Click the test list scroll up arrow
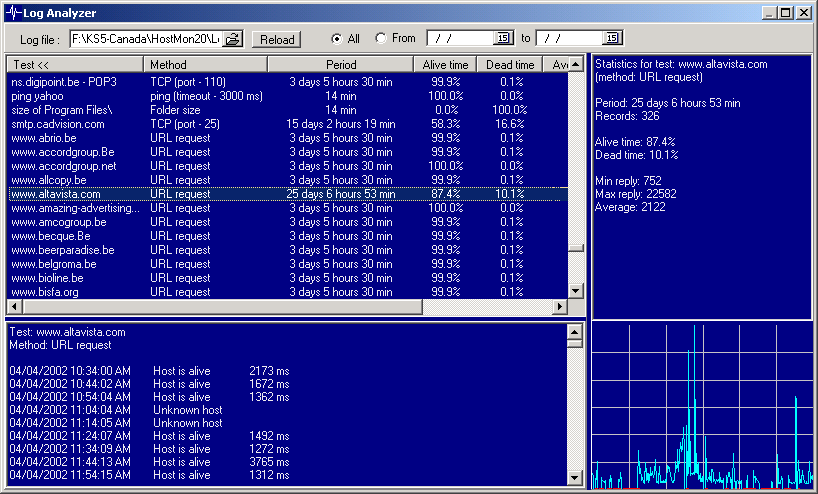818x494 pixels. pos(575,64)
